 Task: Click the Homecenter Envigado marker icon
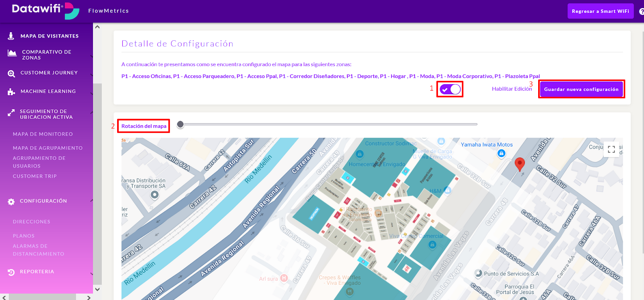point(359,154)
